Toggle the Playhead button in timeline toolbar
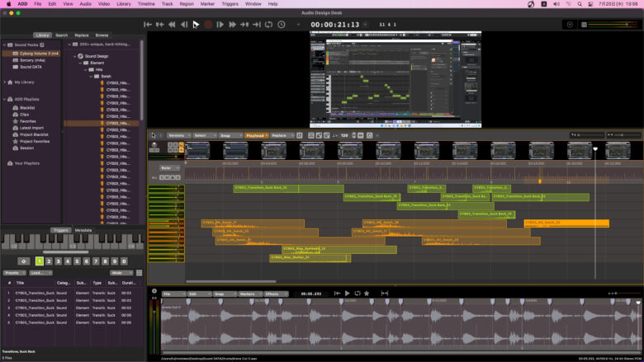 coord(254,135)
